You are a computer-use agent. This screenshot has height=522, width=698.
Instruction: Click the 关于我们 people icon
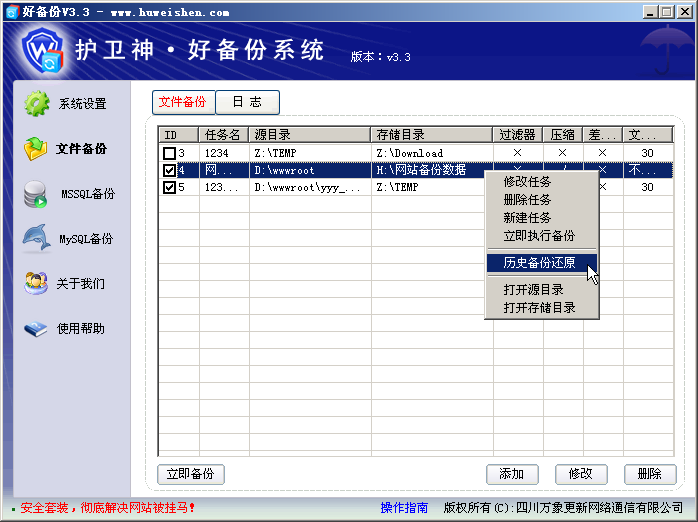click(36, 283)
